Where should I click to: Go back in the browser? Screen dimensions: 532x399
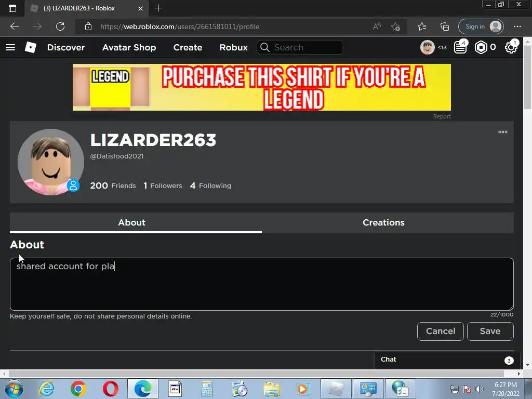click(x=14, y=26)
